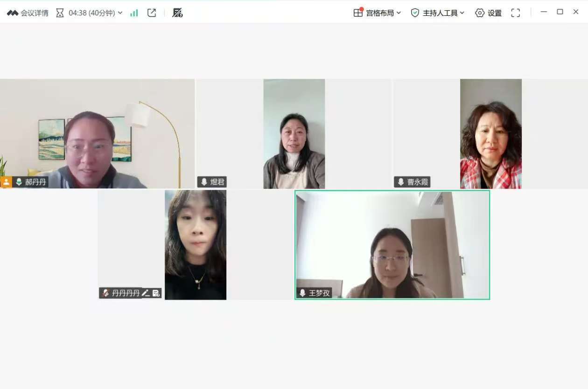588x389 pixels.
Task: Click the note icon beside 丹丹丹丹
Action: 156,293
